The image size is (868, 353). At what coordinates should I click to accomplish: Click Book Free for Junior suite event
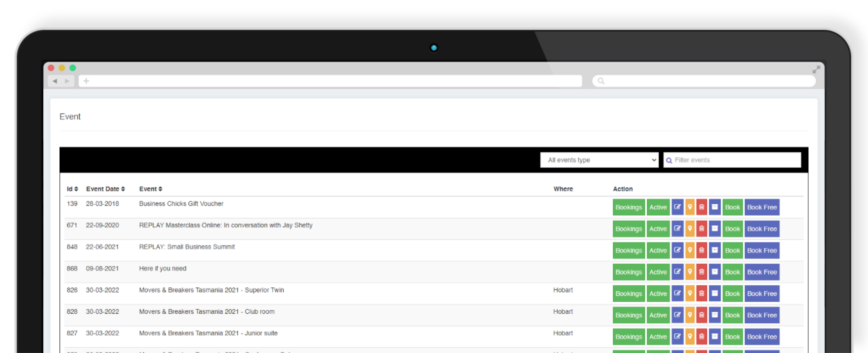click(762, 337)
